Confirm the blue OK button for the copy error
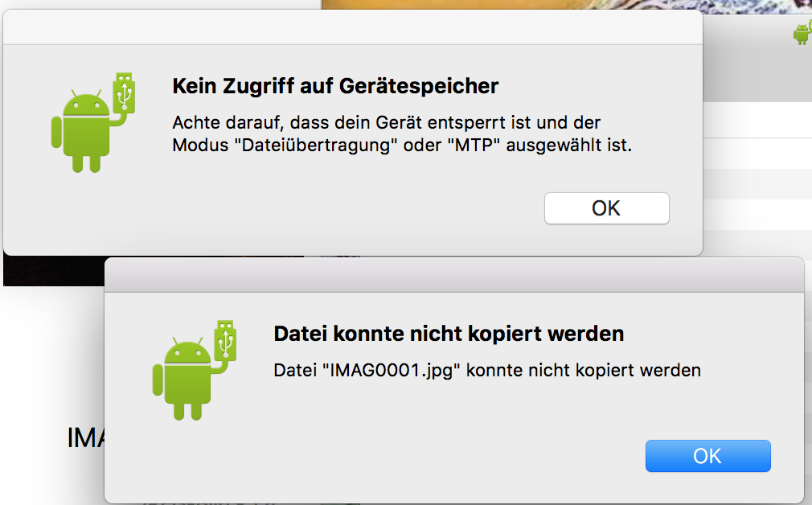The height and width of the screenshot is (505, 812). (708, 456)
